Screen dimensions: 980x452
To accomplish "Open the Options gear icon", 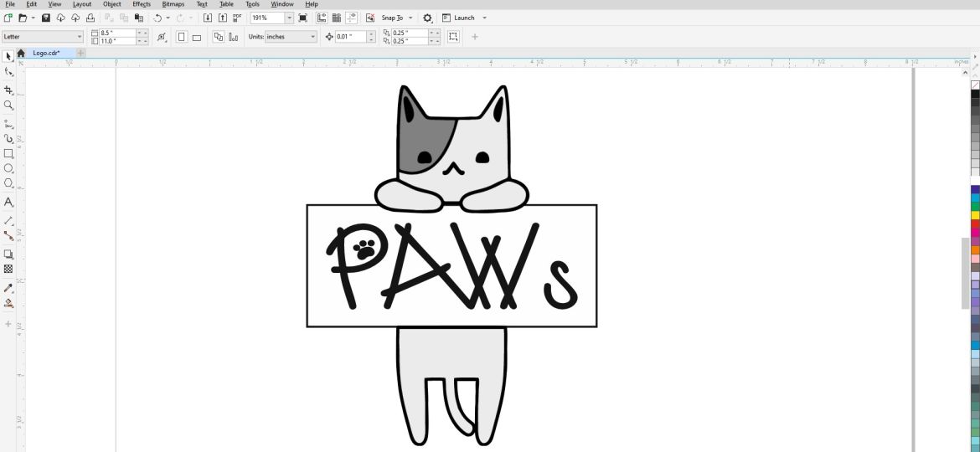I will (x=427, y=18).
